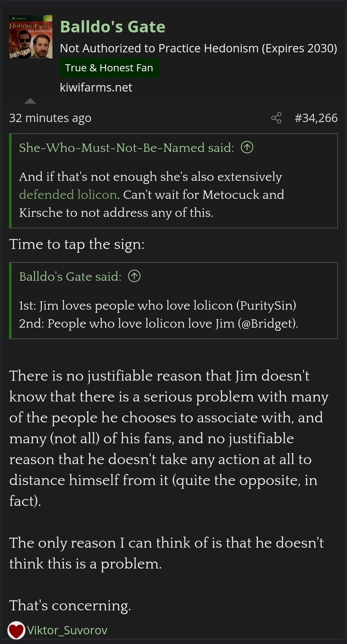The width and height of the screenshot is (347, 644).
Task: Click the share icon beside the post number
Action: coord(276,118)
